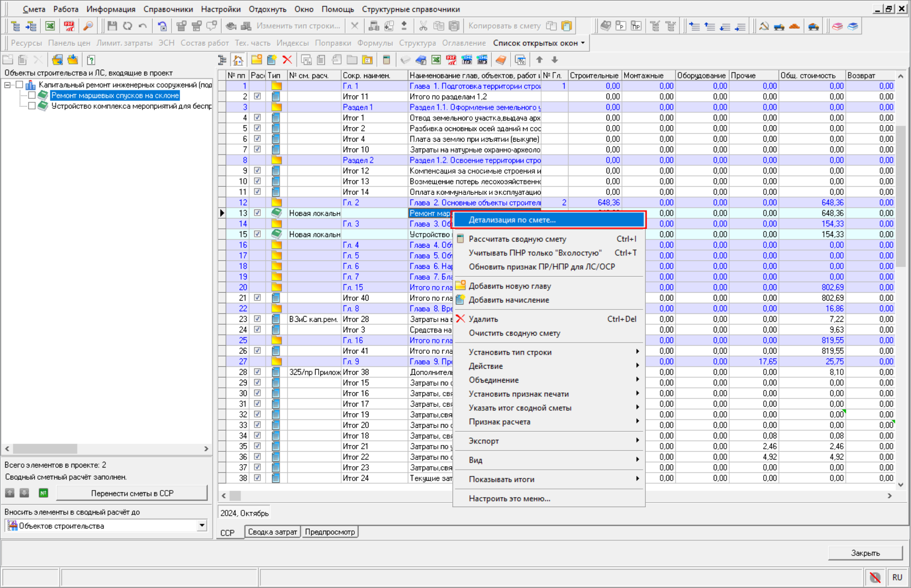911x588 pixels.
Task: Click the move row down arrow icon
Action: (x=555, y=60)
